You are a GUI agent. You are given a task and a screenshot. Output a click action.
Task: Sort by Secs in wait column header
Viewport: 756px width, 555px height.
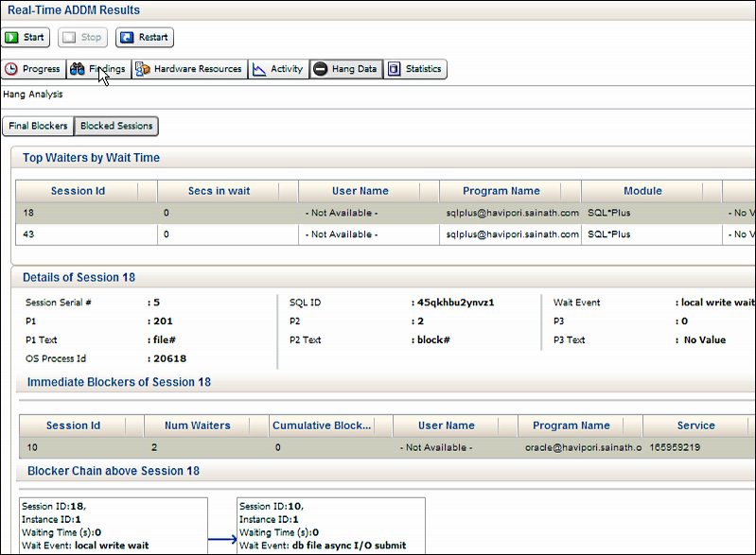[x=228, y=191]
